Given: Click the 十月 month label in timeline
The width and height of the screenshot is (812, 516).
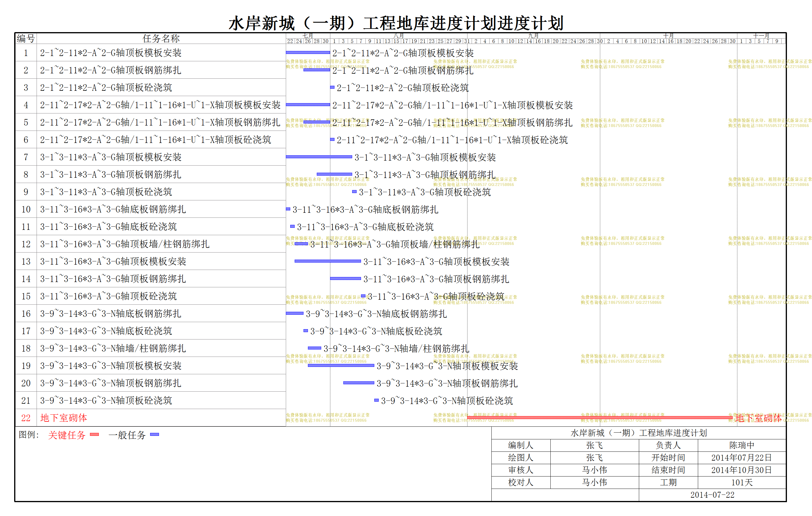Looking at the screenshot, I should (668, 35).
